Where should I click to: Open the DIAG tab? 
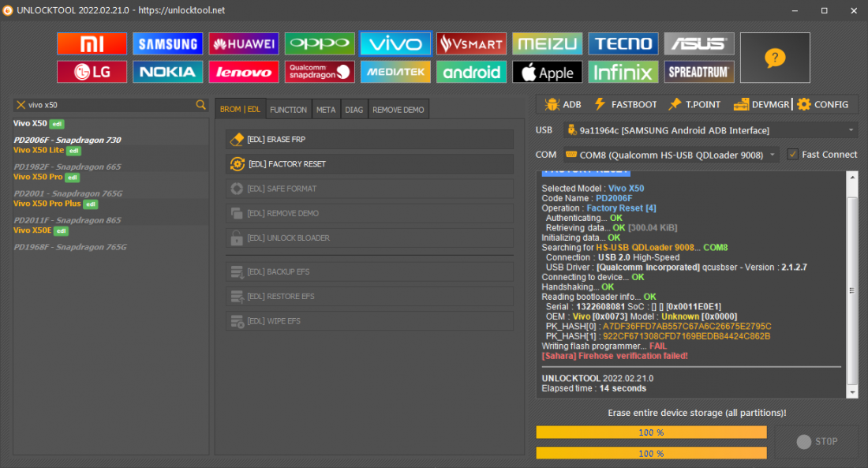[x=354, y=110]
